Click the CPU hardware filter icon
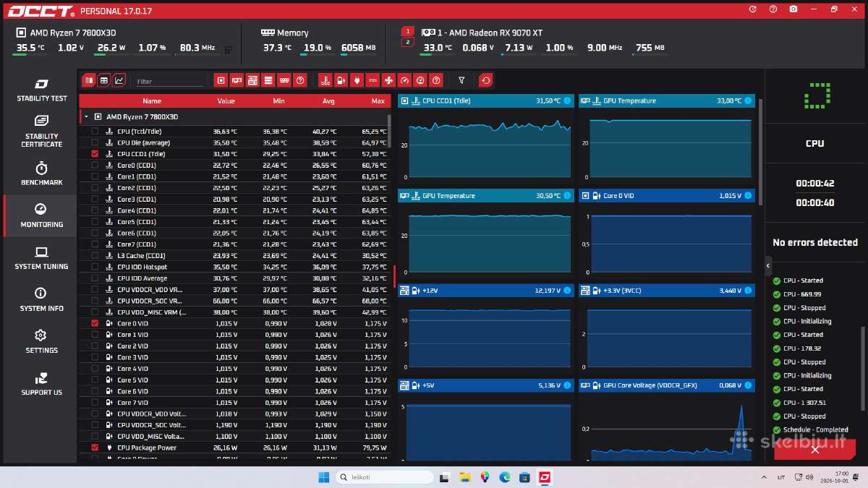The width and height of the screenshot is (868, 488). (x=221, y=80)
